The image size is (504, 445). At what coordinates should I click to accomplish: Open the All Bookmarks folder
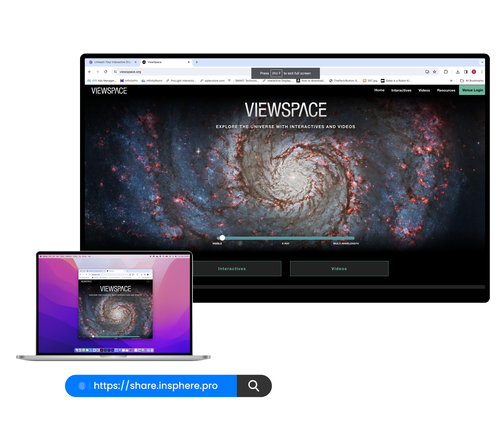point(472,81)
